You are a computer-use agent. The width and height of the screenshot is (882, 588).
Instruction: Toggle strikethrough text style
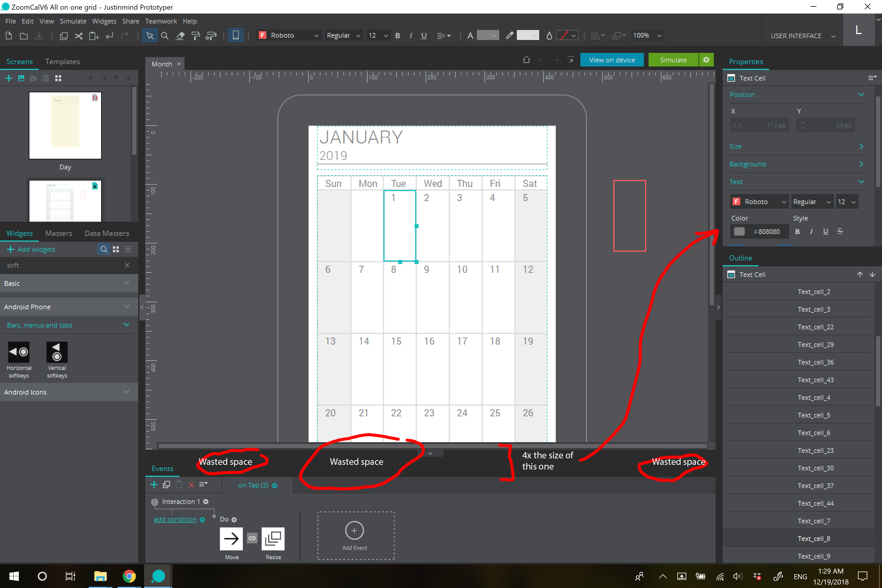point(840,232)
